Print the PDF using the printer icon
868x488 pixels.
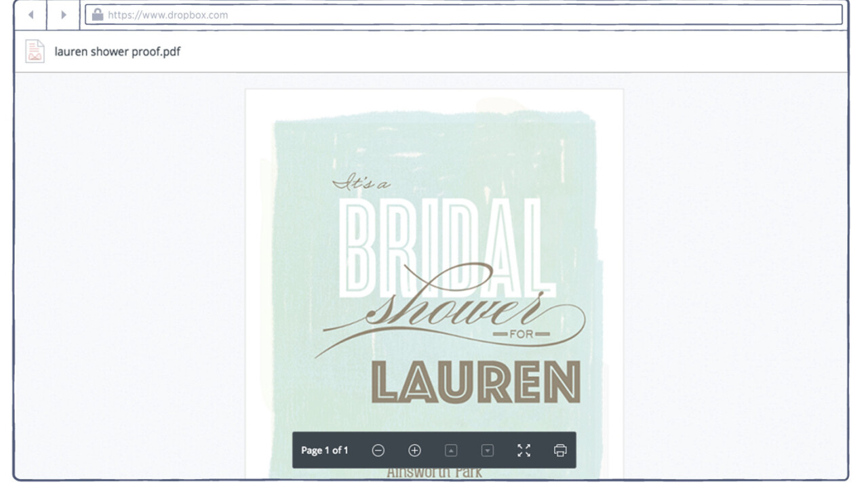click(560, 450)
